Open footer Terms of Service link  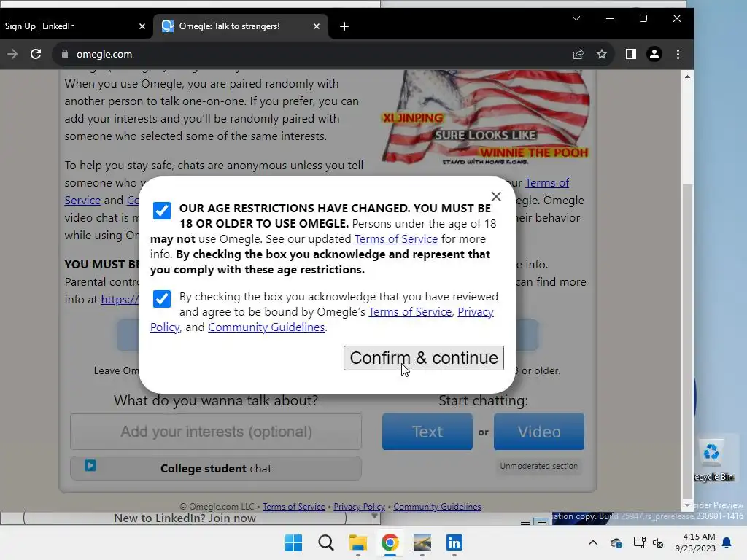(x=294, y=507)
